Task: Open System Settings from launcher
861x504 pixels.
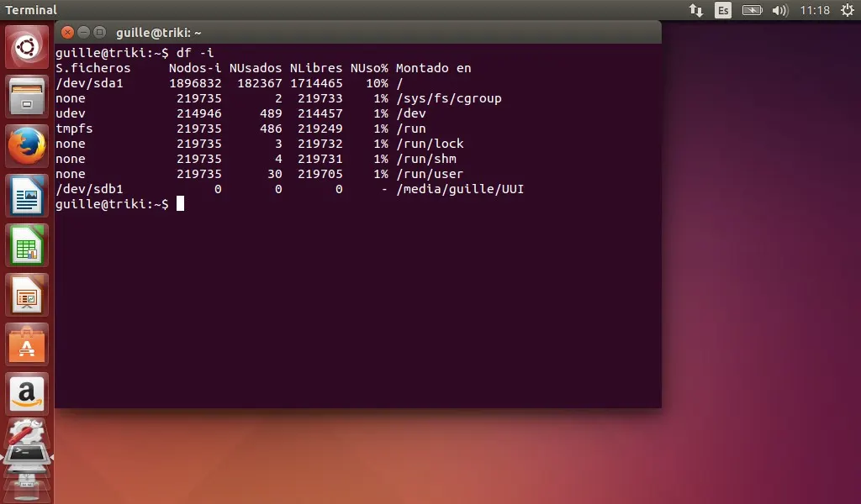Action: tap(28, 433)
